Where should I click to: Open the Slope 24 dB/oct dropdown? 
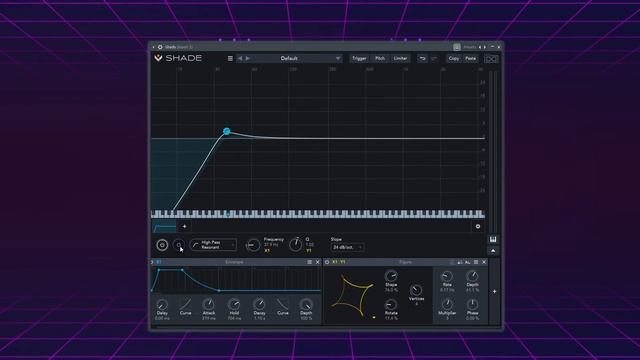[347, 247]
